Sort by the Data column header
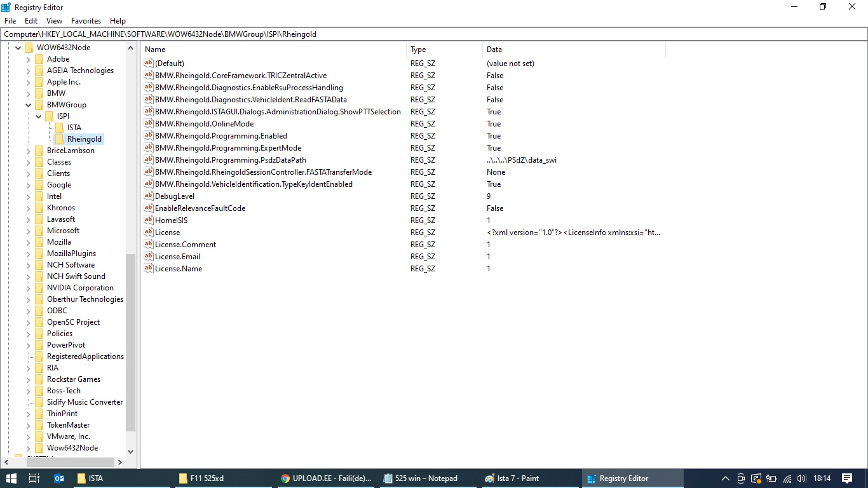Image resolution: width=868 pixels, height=488 pixels. point(574,50)
